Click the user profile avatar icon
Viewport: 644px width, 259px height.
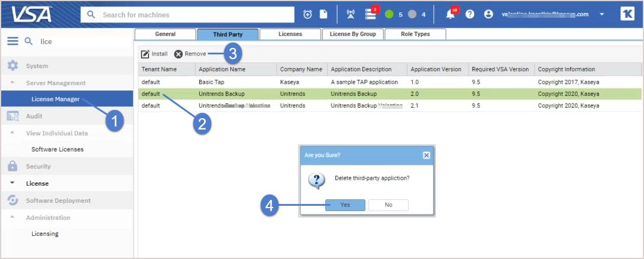click(488, 14)
